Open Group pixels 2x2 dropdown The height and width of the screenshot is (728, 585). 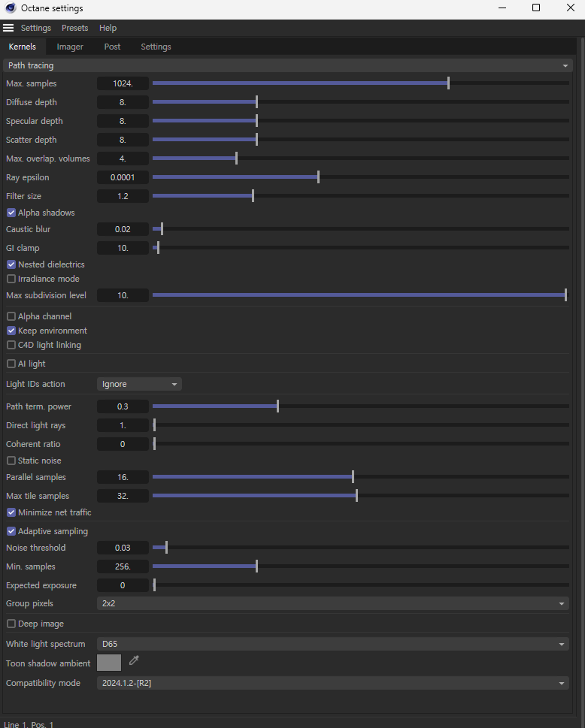(332, 603)
